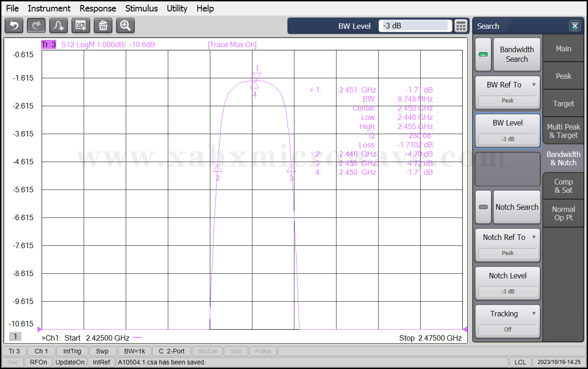Click the Tr 3 status bar button
Image resolution: width=588 pixels, height=369 pixels.
(x=14, y=351)
